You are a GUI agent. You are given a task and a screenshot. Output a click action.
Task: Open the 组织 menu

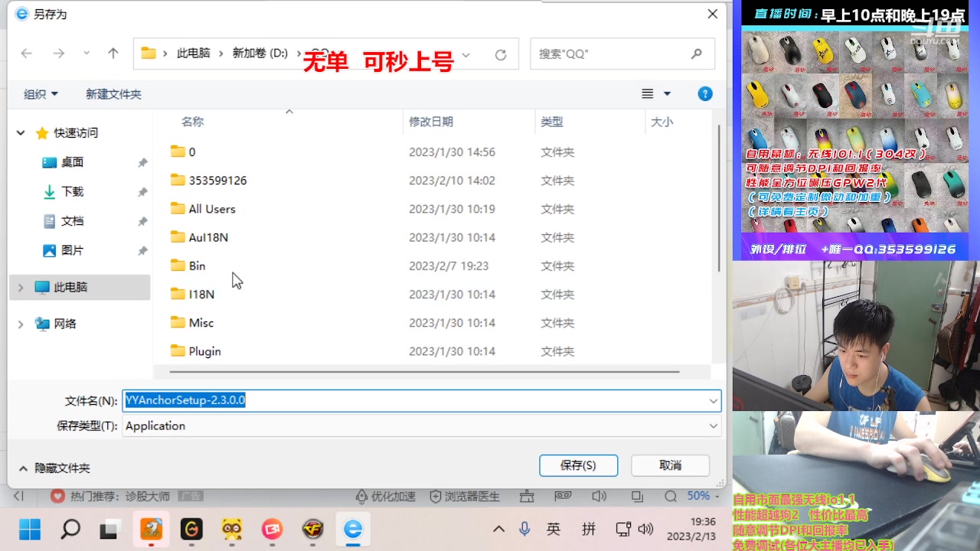tap(41, 94)
